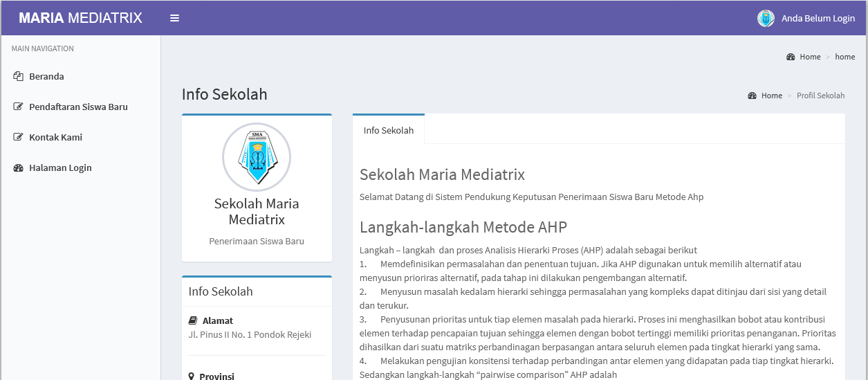Click 'Selamat Datang di Sistem Pendukung' text
The height and width of the screenshot is (380, 868).
(x=531, y=197)
